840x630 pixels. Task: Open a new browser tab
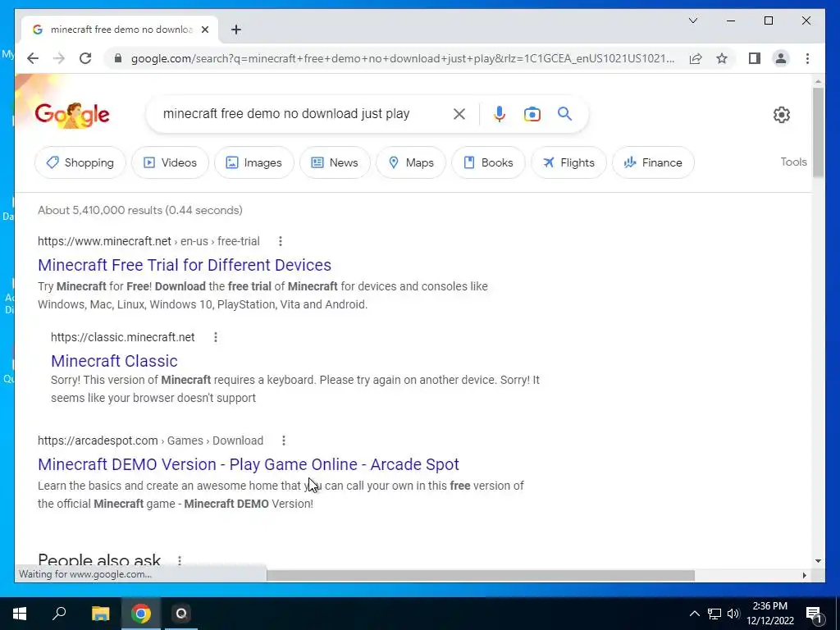[236, 30]
